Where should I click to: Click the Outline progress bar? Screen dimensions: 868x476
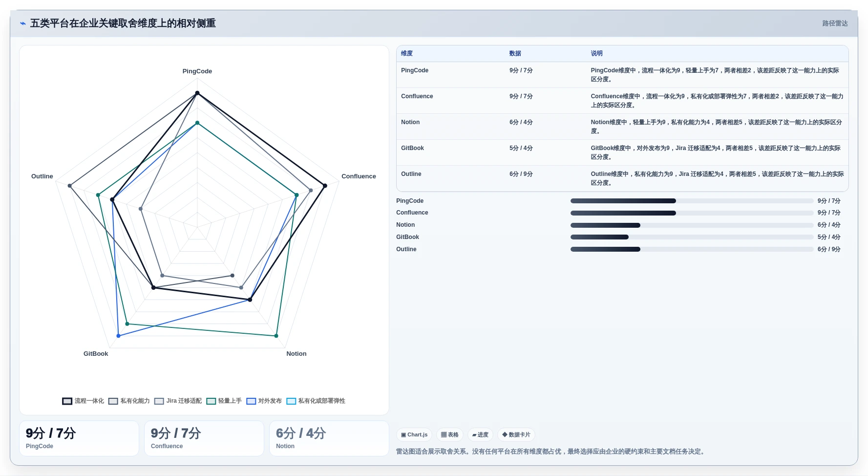(692, 249)
